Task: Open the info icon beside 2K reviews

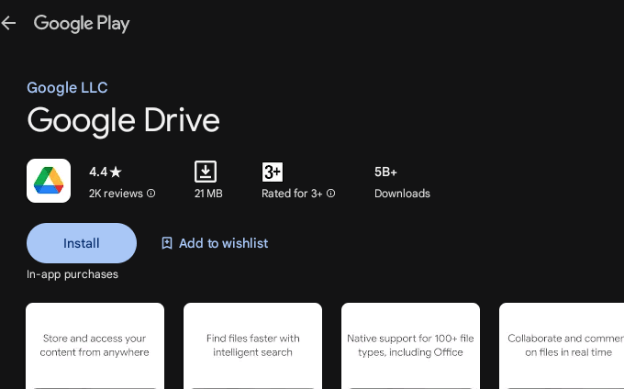Action: pos(151,193)
